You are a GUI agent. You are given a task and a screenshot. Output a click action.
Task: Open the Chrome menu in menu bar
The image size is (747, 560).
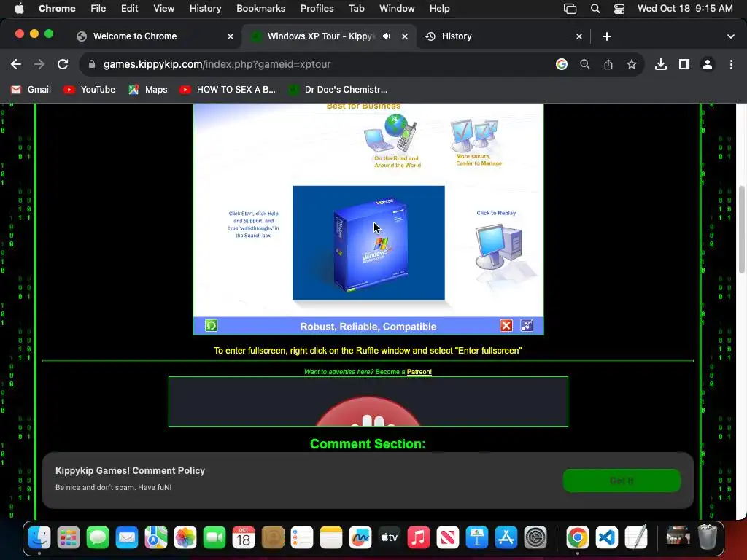[x=57, y=9]
